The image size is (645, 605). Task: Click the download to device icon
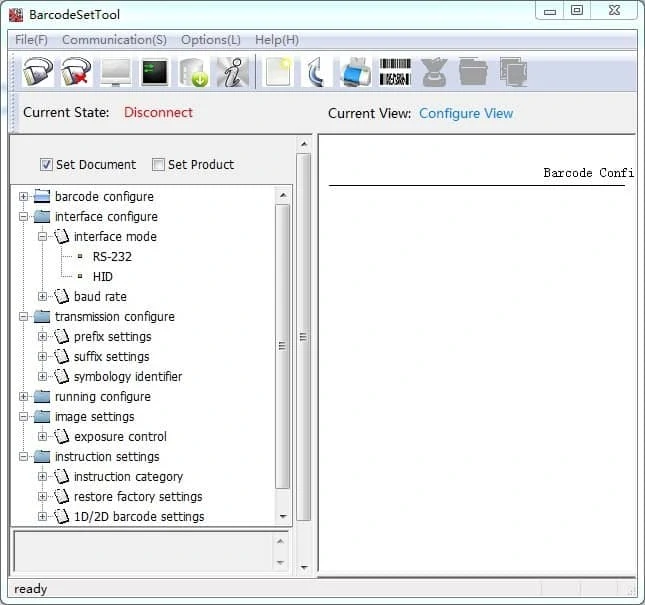pos(193,72)
